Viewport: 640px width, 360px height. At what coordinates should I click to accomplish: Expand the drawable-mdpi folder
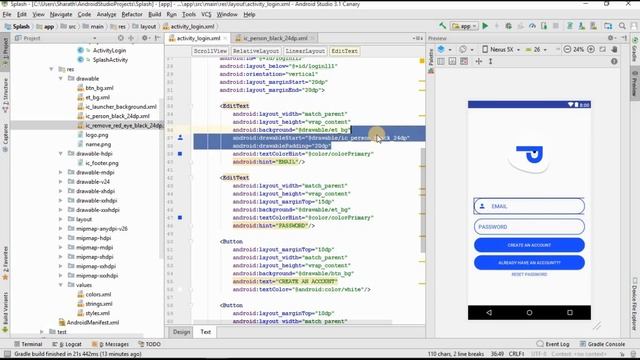click(x=60, y=172)
